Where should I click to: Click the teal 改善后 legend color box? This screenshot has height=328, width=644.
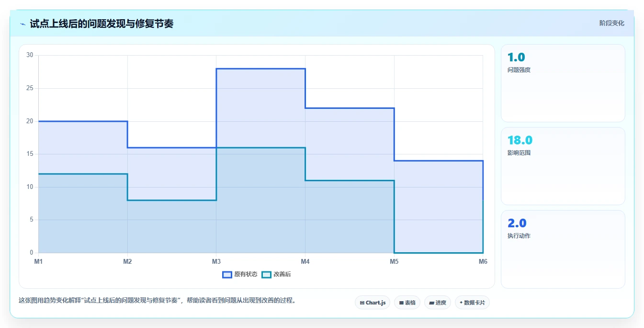[x=266, y=275]
